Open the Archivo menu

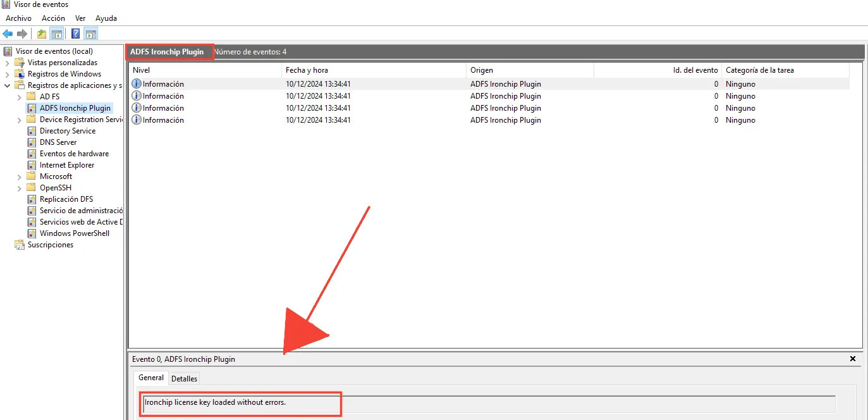18,18
